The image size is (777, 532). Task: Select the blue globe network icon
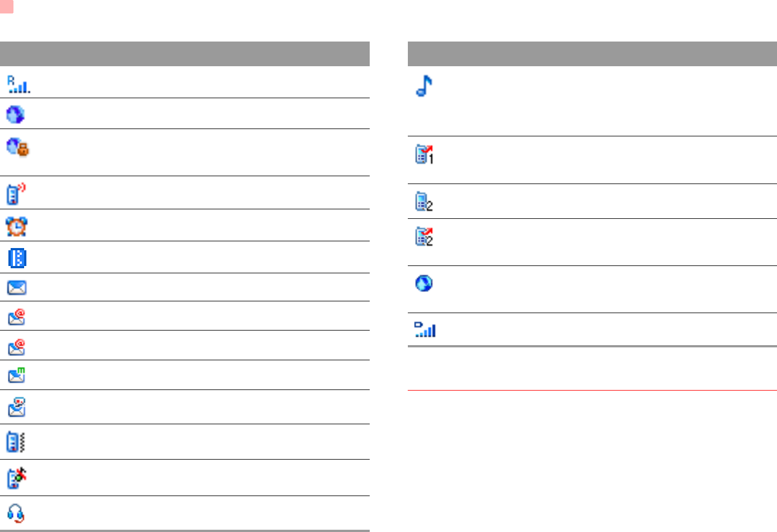(15, 114)
